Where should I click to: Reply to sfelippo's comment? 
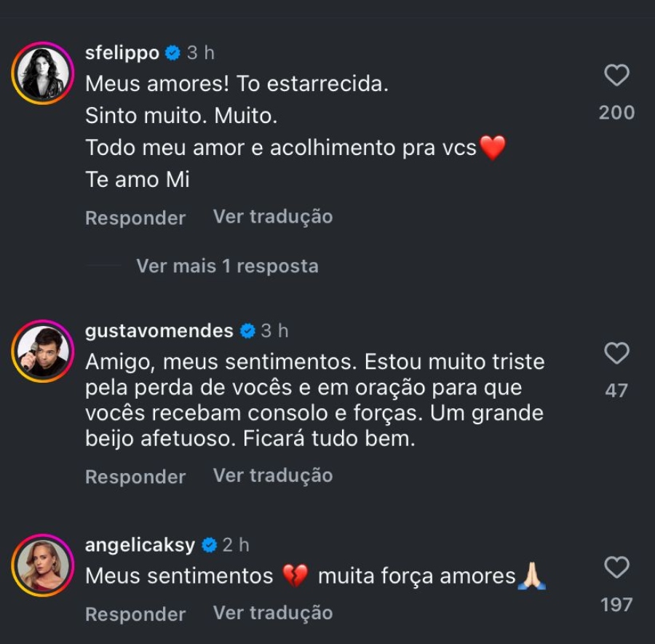135,218
